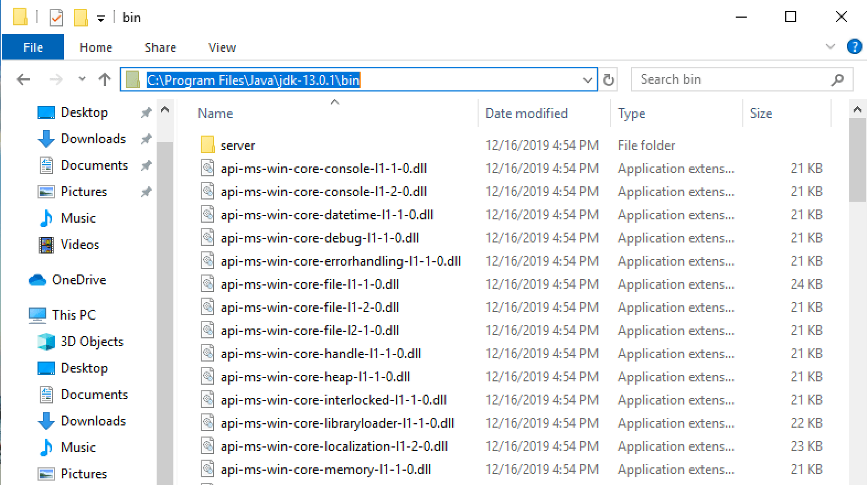
Task: Click the file list vertical scrollbar thumb
Action: click(x=858, y=160)
